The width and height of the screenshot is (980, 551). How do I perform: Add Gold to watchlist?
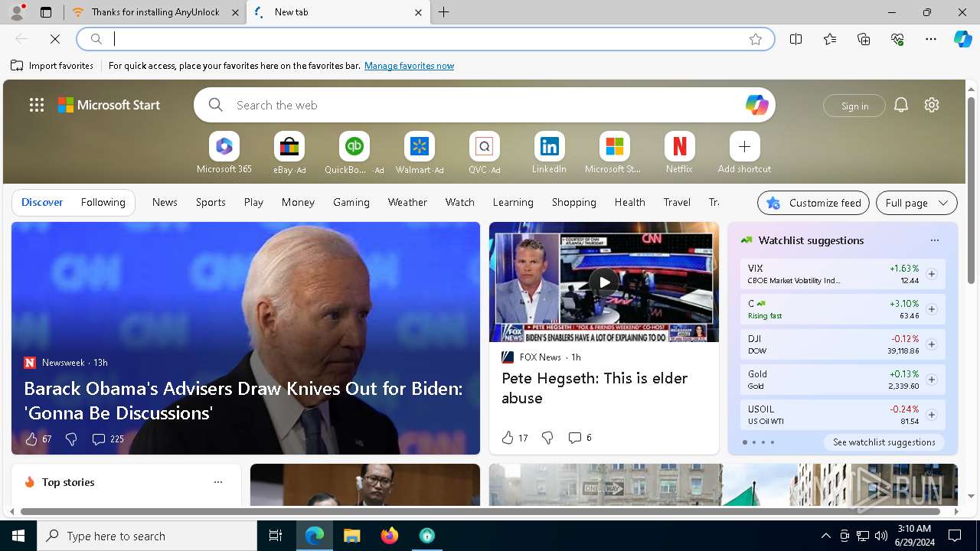coord(932,380)
